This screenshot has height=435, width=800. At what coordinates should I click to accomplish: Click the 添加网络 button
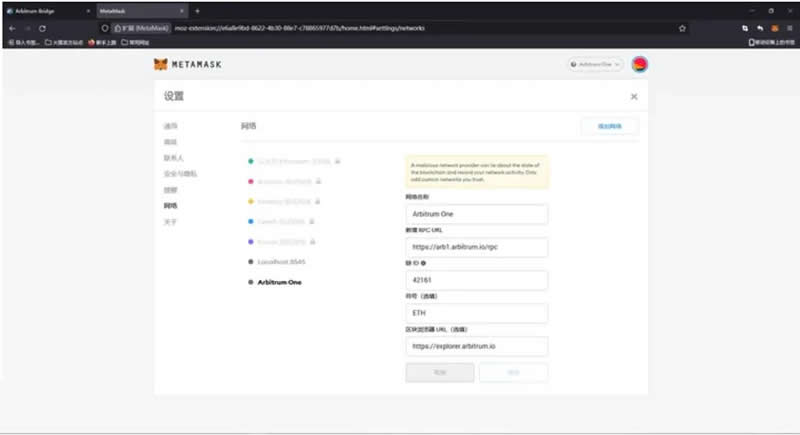tap(609, 127)
